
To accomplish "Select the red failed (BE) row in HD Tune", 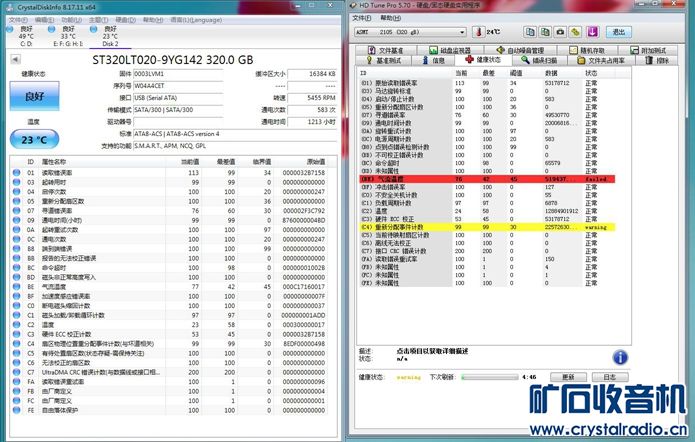I will coord(487,179).
